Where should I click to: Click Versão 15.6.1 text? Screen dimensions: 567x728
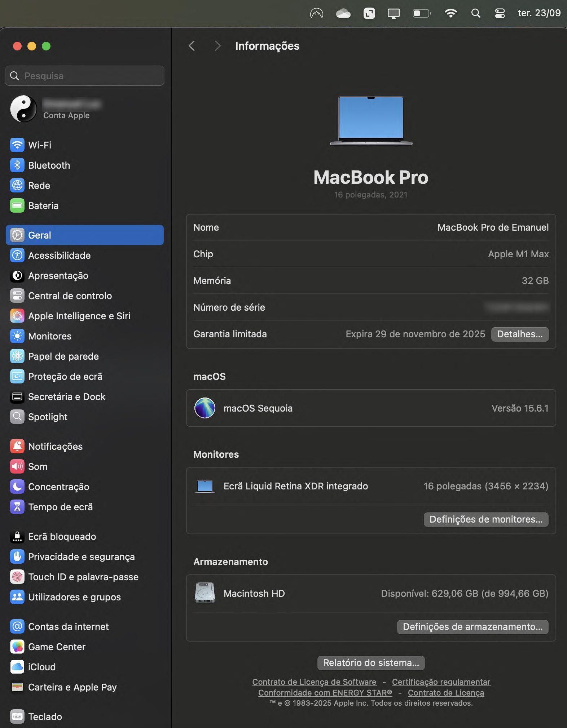pos(520,408)
